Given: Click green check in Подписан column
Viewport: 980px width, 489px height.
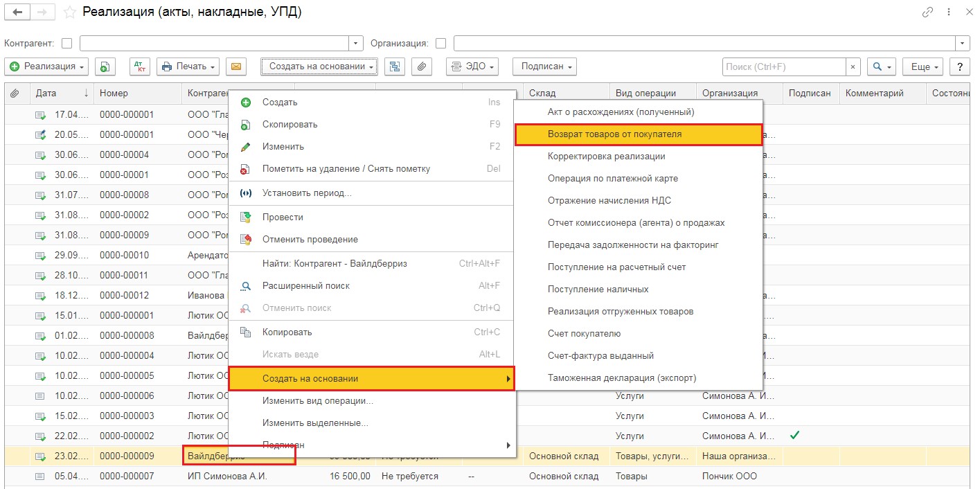Looking at the screenshot, I should click(795, 436).
